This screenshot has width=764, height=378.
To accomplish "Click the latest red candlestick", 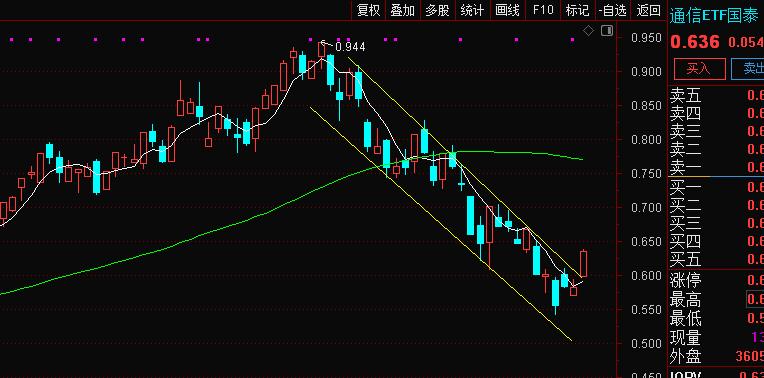I will (583, 264).
